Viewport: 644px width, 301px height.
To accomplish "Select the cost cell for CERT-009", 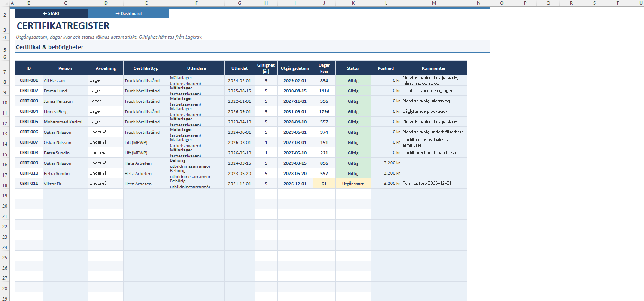I will pyautogui.click(x=386, y=163).
